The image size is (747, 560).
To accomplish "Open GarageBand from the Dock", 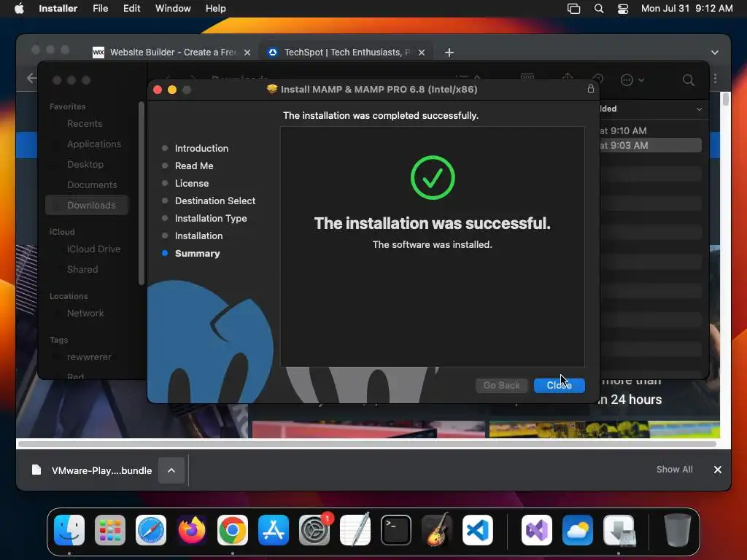I will click(x=437, y=530).
